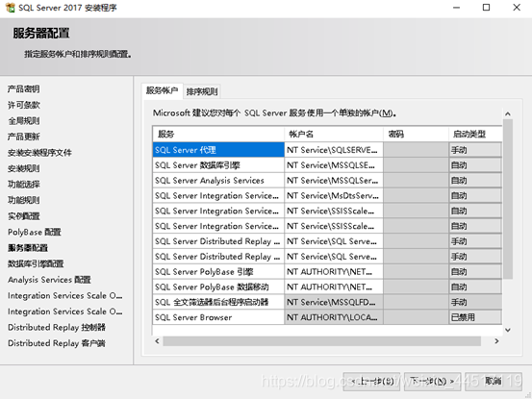Open startup type for SQL Server Analysis Services
This screenshot has width=532, height=399.
point(475,181)
